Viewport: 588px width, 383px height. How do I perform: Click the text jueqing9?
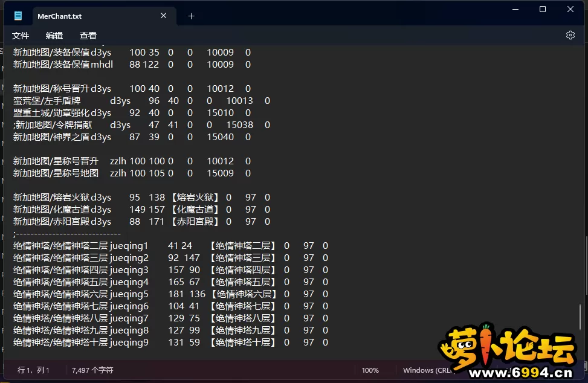(129, 343)
